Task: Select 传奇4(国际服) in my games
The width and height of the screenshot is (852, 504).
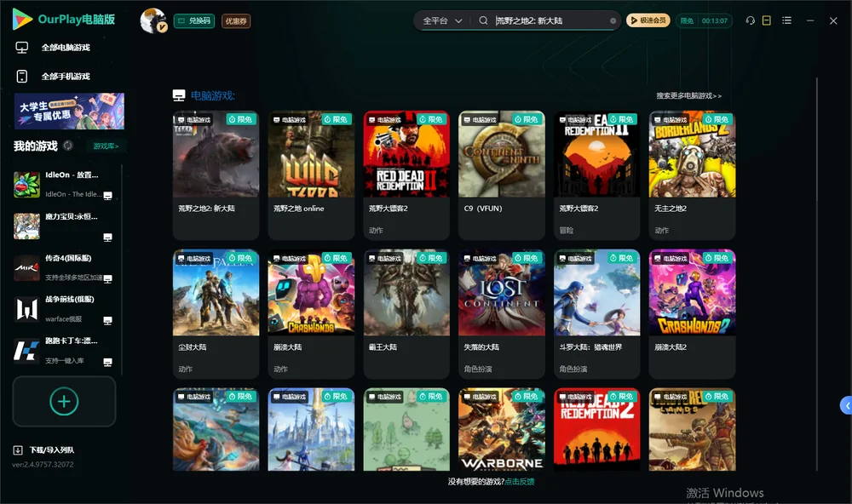Action: 64,267
